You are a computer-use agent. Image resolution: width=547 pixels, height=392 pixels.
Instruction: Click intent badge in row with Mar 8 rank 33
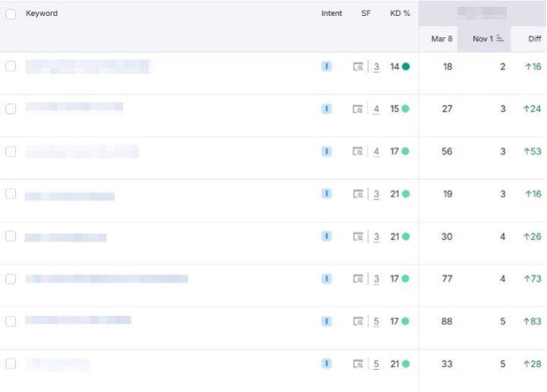(x=327, y=363)
